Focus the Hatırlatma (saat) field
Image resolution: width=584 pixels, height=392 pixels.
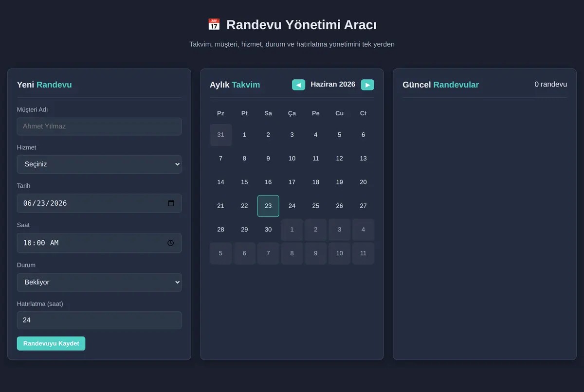point(99,320)
